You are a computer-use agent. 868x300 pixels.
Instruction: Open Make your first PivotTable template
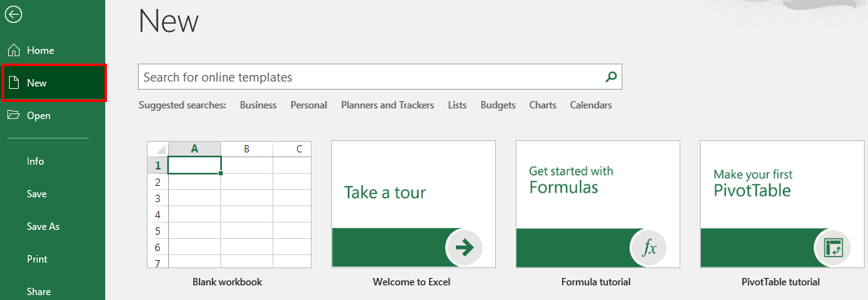[x=782, y=205]
